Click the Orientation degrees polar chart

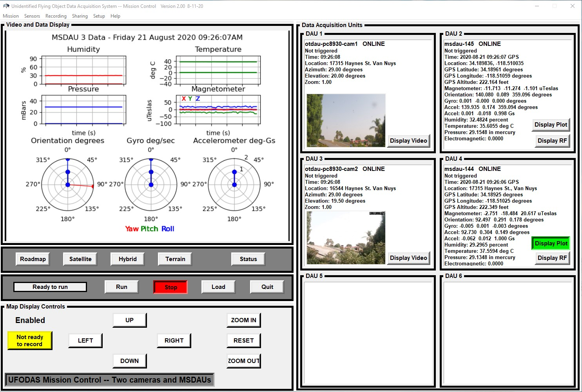(x=68, y=184)
